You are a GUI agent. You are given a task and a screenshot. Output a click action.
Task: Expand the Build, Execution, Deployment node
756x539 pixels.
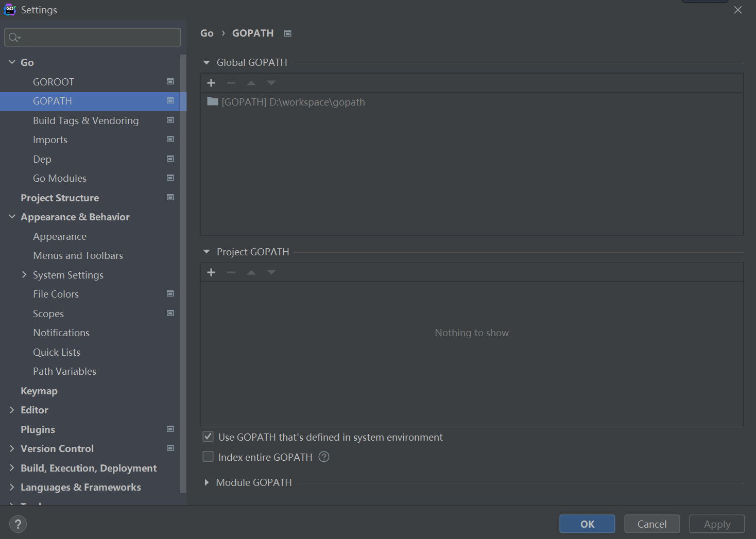point(12,468)
